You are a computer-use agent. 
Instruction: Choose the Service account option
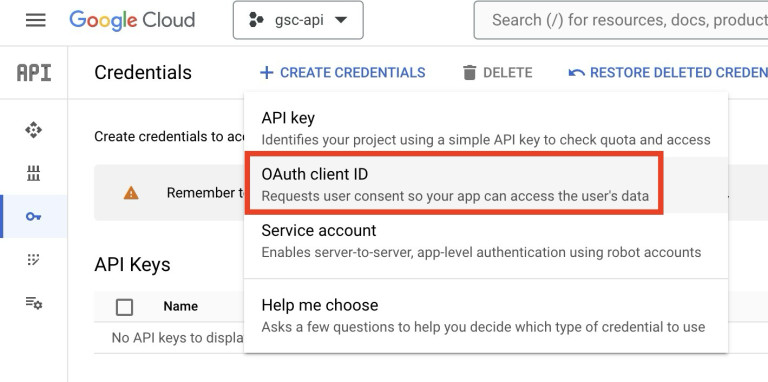[x=486, y=241]
